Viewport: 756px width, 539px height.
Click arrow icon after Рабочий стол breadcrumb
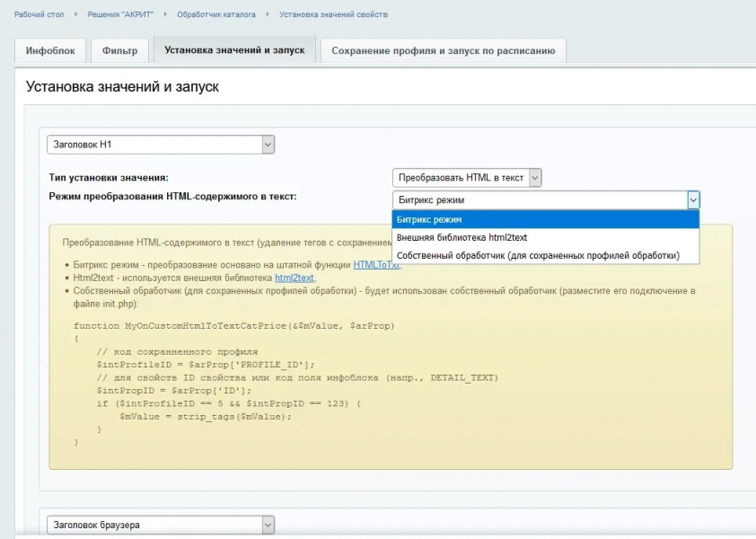point(79,15)
